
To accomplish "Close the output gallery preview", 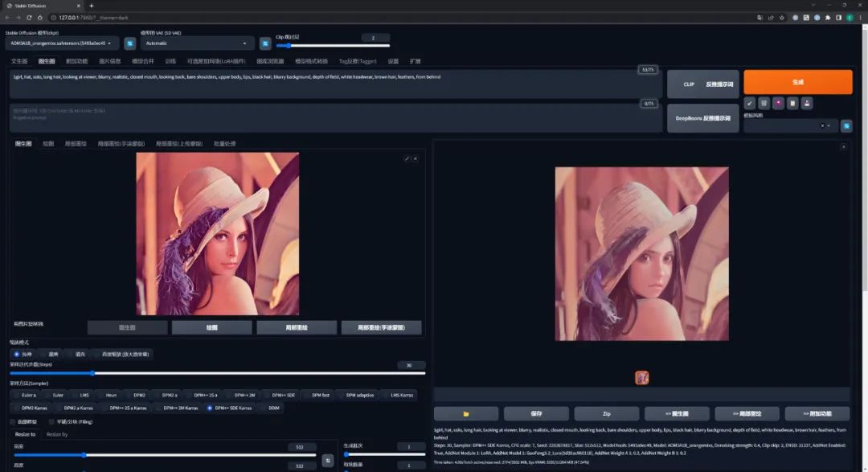I will tap(843, 147).
